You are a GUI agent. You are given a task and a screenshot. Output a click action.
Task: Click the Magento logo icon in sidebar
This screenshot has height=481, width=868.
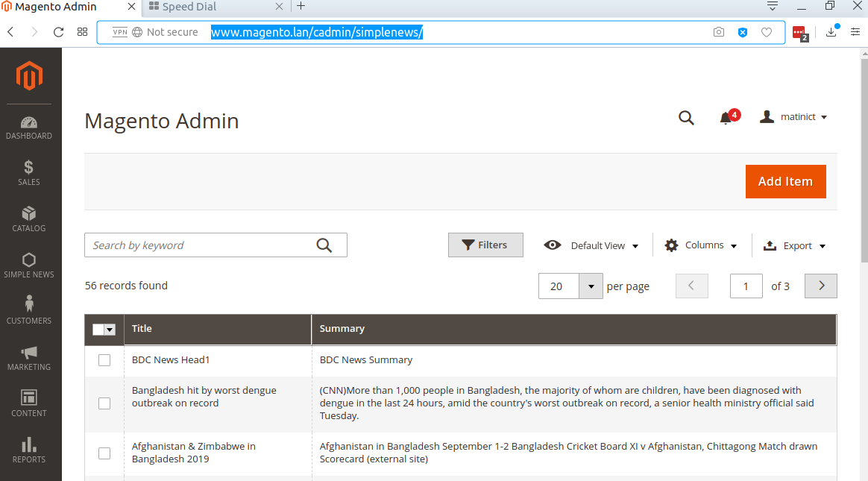click(x=30, y=75)
